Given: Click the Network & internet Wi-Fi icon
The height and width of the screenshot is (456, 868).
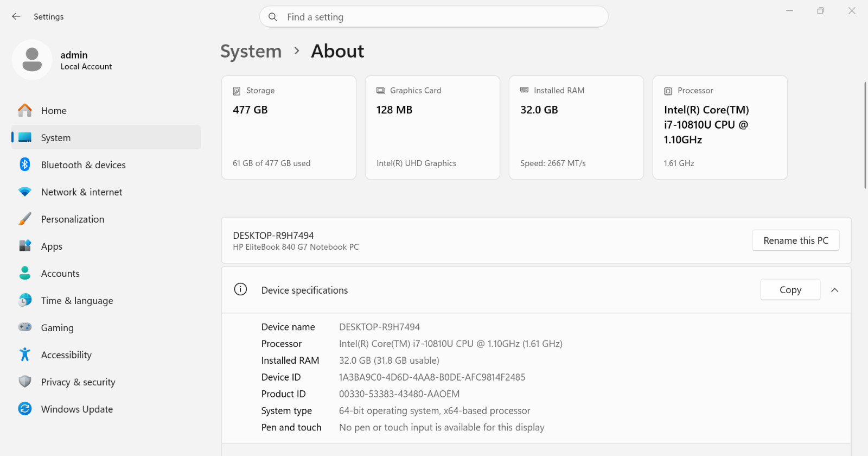Looking at the screenshot, I should [x=25, y=192].
